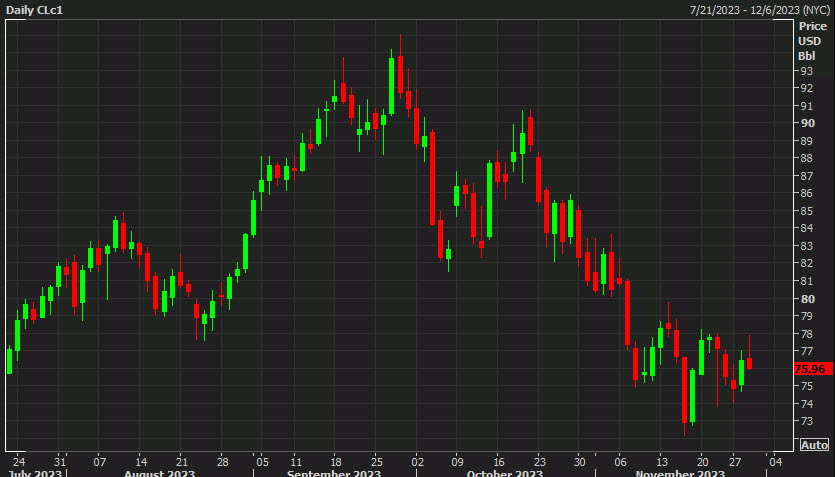Select the 75.96 current price tag
This screenshot has width=835, height=477.
coord(810,368)
